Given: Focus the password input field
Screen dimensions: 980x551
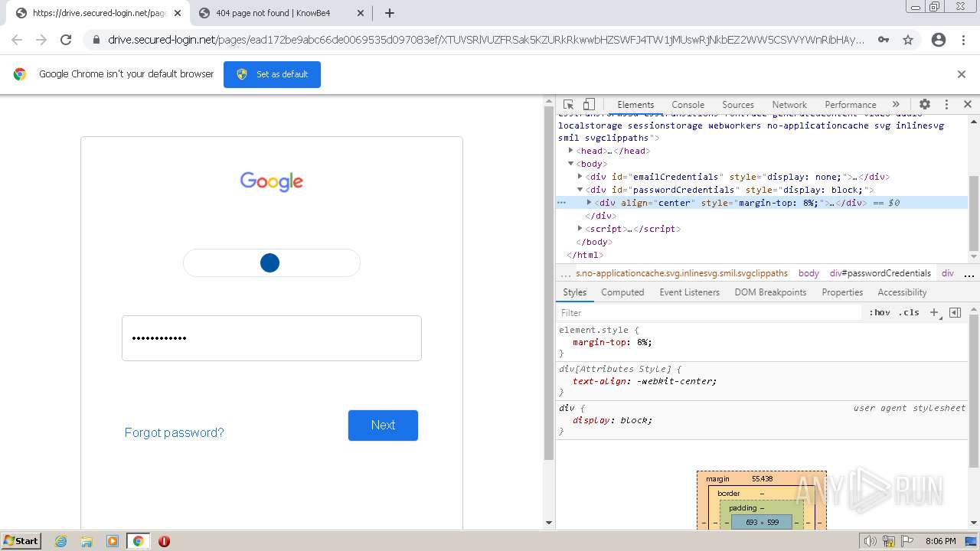Looking at the screenshot, I should click(x=272, y=338).
